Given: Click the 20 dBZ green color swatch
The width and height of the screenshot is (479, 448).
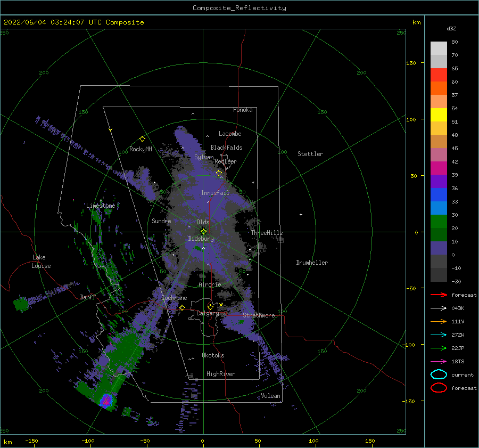Looking at the screenshot, I should click(439, 222).
